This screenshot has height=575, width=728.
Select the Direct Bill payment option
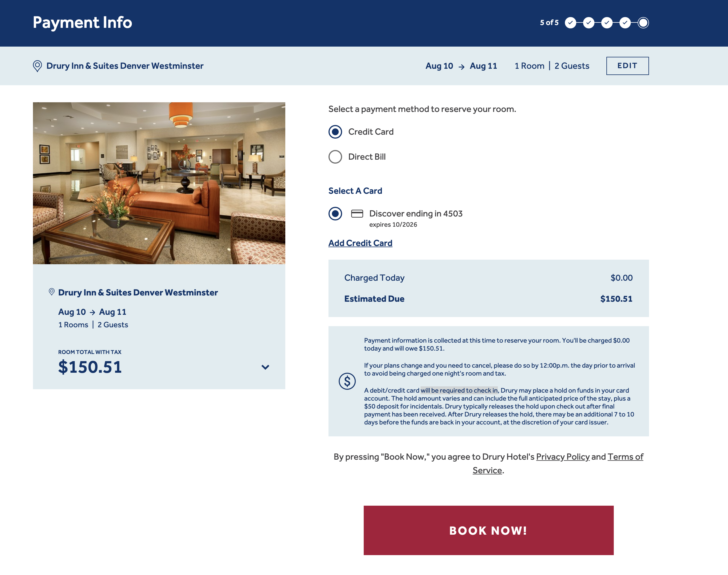[x=335, y=157]
